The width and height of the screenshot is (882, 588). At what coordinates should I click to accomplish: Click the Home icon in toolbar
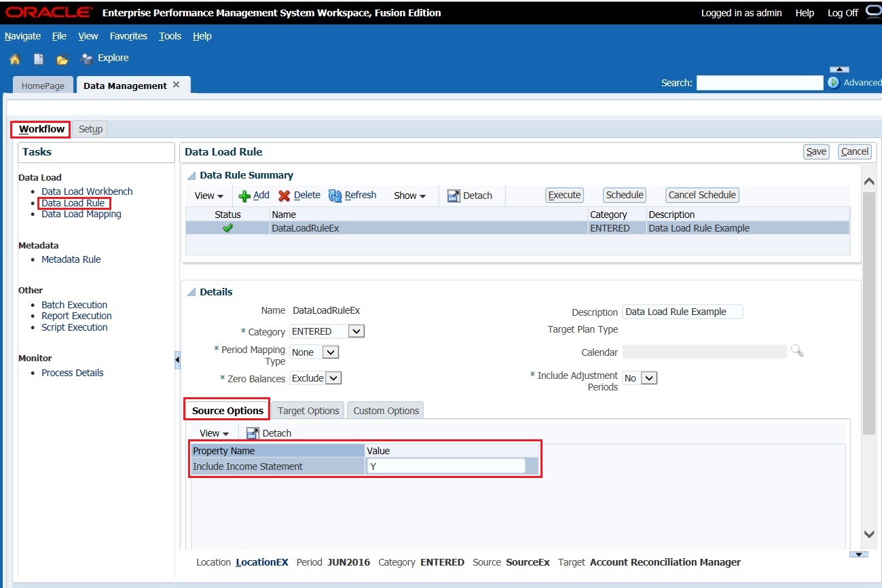click(14, 59)
